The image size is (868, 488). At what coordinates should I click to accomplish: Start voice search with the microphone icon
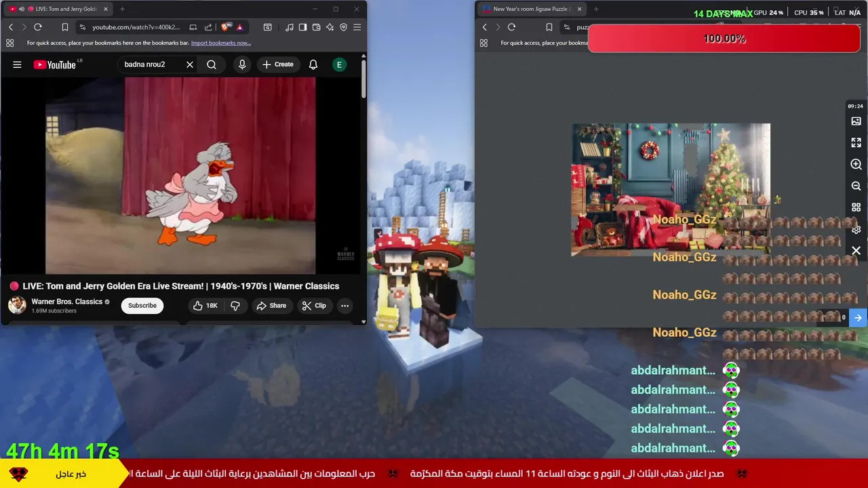click(x=242, y=64)
